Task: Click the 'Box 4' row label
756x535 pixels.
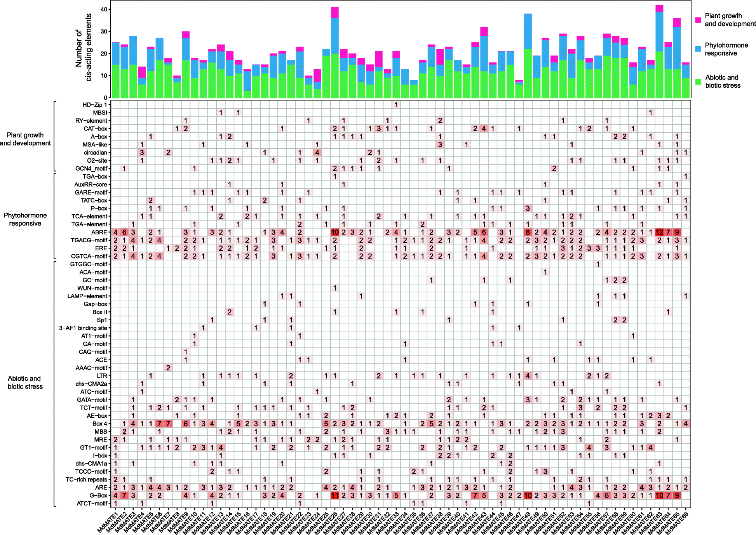Action: (x=99, y=424)
